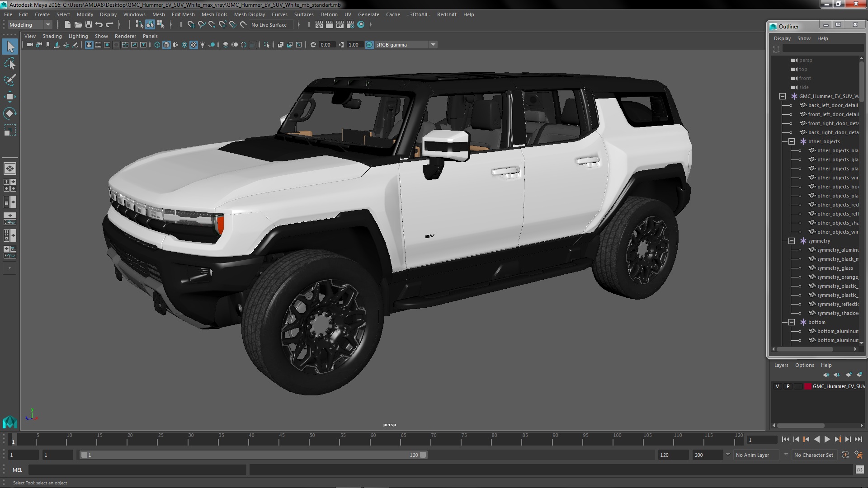Screen dimensions: 868x488
Task: Open the Script Editor icon
Action: tap(859, 470)
